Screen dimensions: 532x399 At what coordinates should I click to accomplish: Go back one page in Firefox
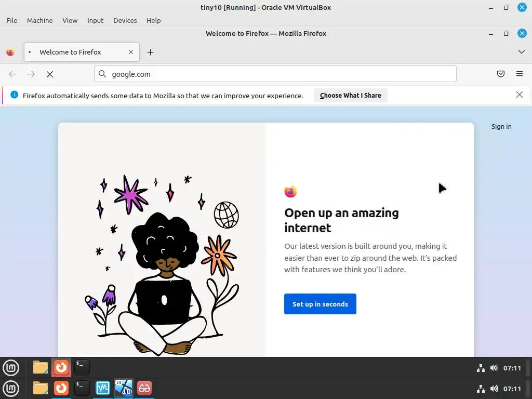12,74
